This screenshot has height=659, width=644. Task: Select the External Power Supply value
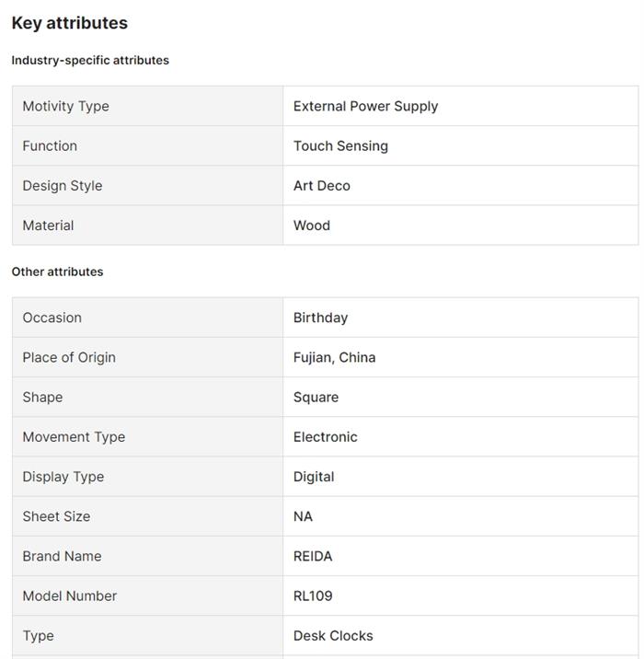(x=365, y=106)
